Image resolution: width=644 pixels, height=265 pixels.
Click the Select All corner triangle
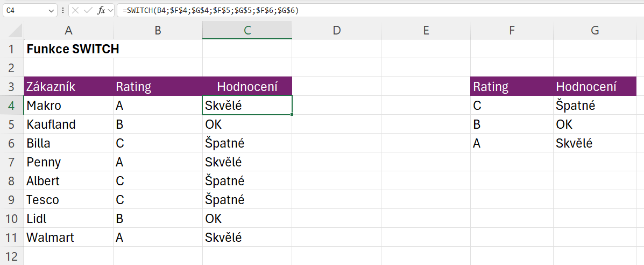(x=16, y=31)
